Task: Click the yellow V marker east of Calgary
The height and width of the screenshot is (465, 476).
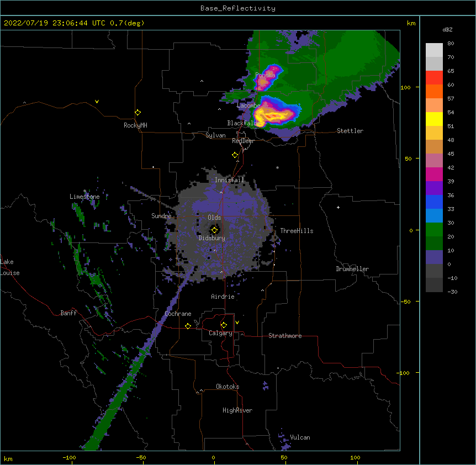Action: 237,323
